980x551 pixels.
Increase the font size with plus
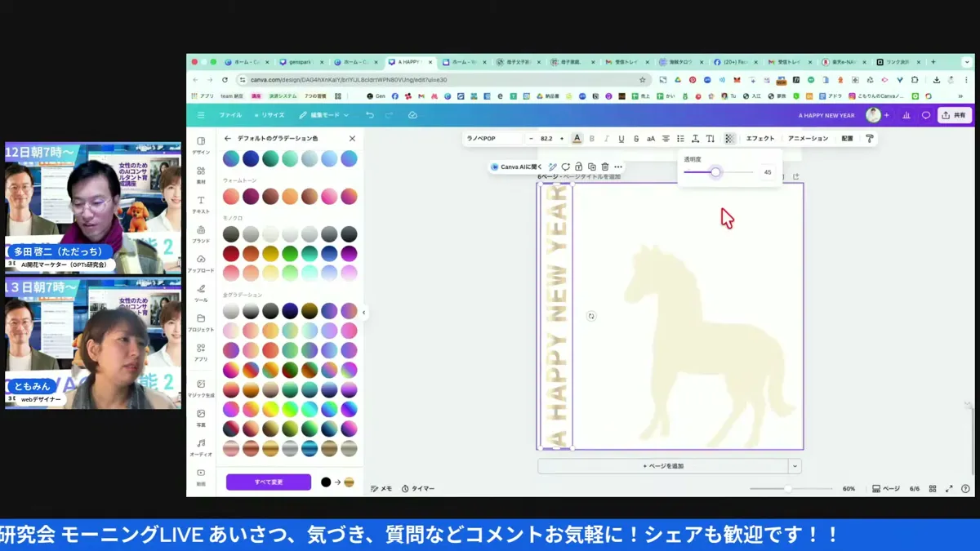[562, 139]
